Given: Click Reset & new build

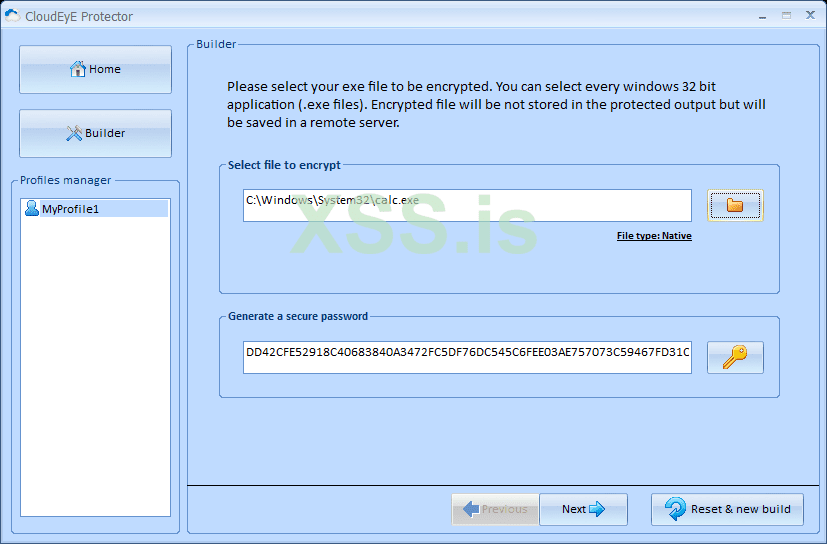Looking at the screenshot, I should 727,509.
